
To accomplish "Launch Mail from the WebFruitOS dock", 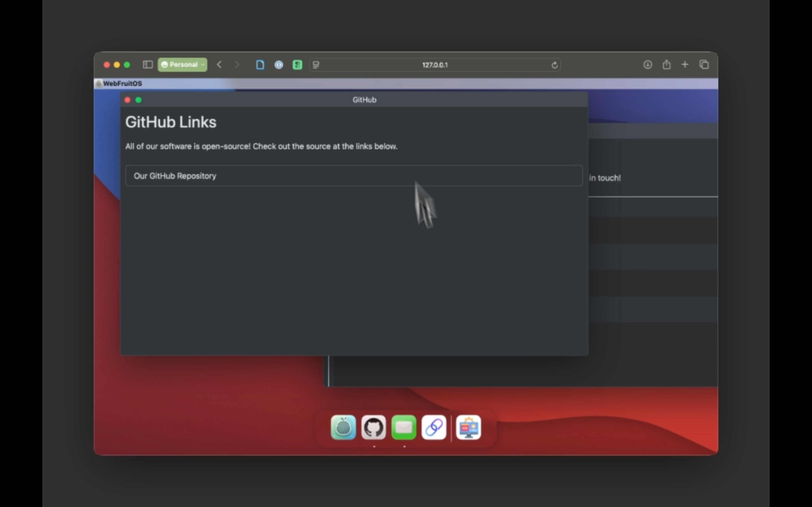I will coord(404,428).
